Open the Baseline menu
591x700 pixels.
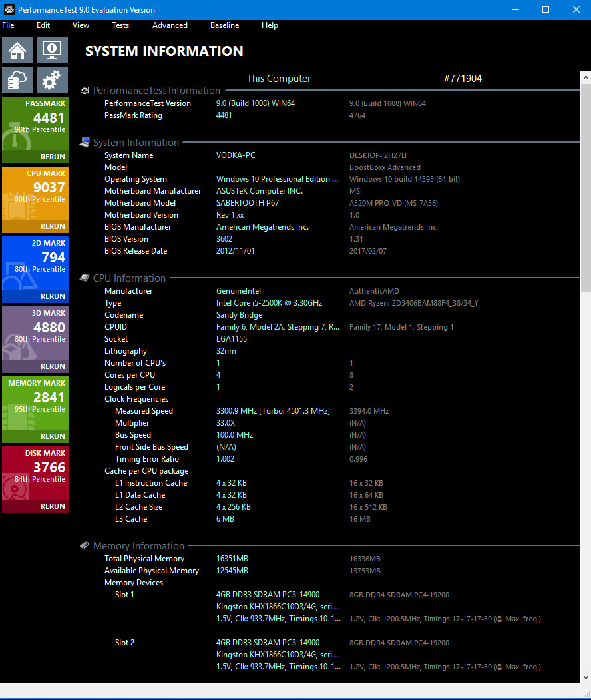click(x=225, y=25)
